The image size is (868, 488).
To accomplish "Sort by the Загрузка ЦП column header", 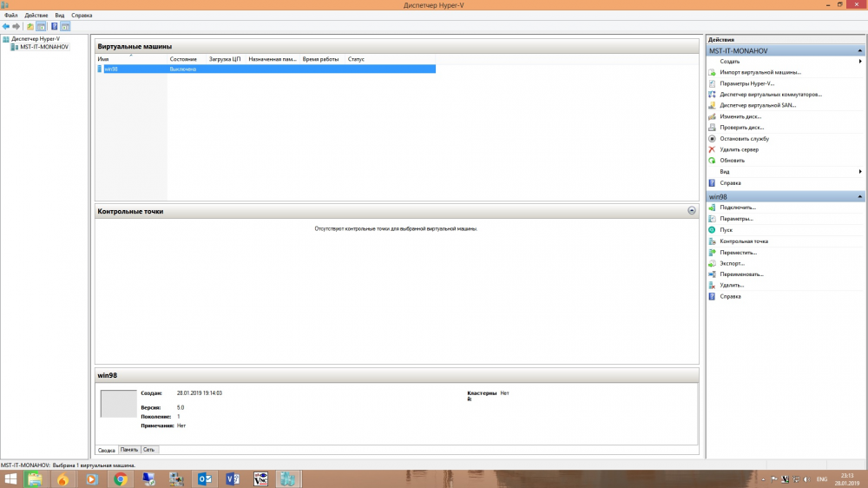I will [226, 59].
